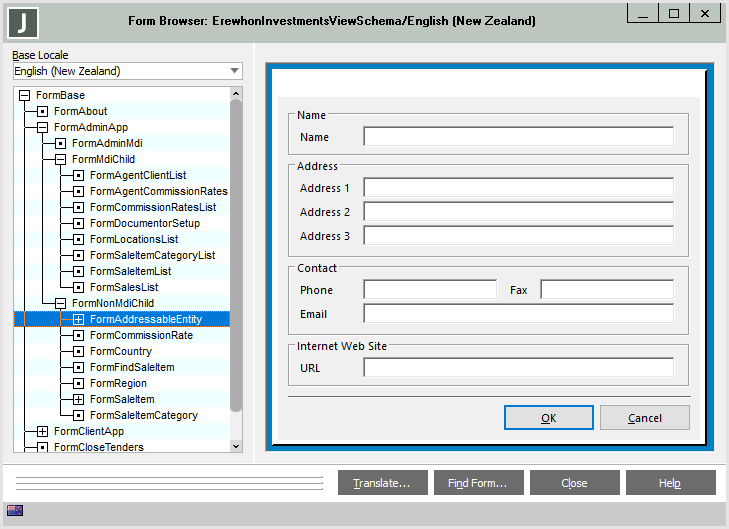The image size is (729, 529).
Task: Click the node icon beside FormCountry
Action: [78, 351]
